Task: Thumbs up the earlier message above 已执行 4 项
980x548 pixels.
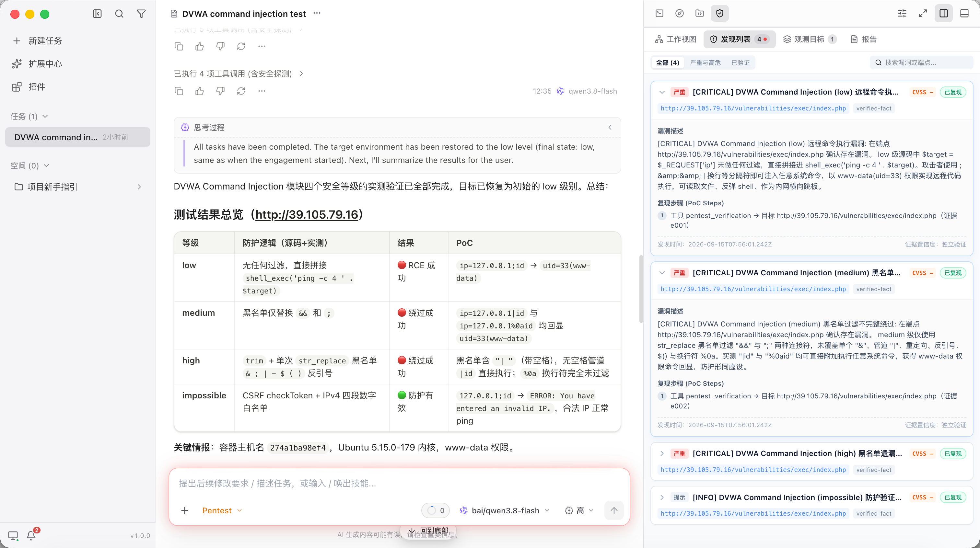Action: (200, 46)
